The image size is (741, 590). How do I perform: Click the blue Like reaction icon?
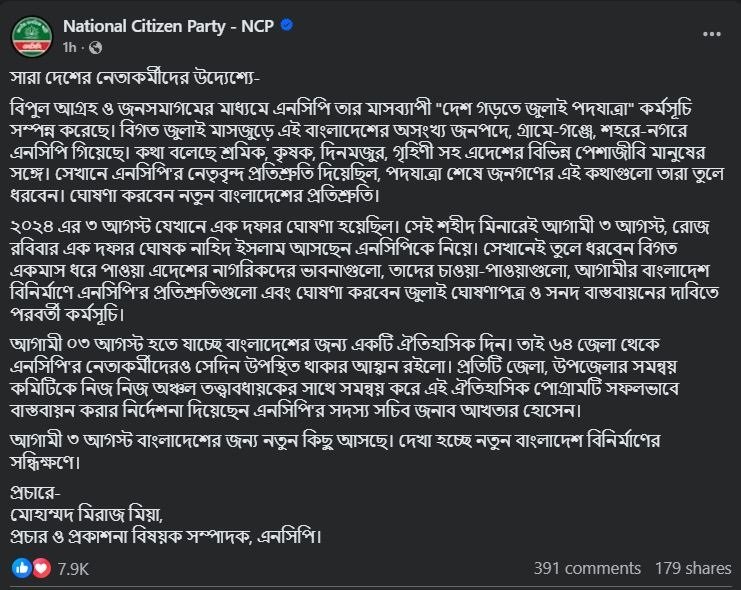(21, 568)
